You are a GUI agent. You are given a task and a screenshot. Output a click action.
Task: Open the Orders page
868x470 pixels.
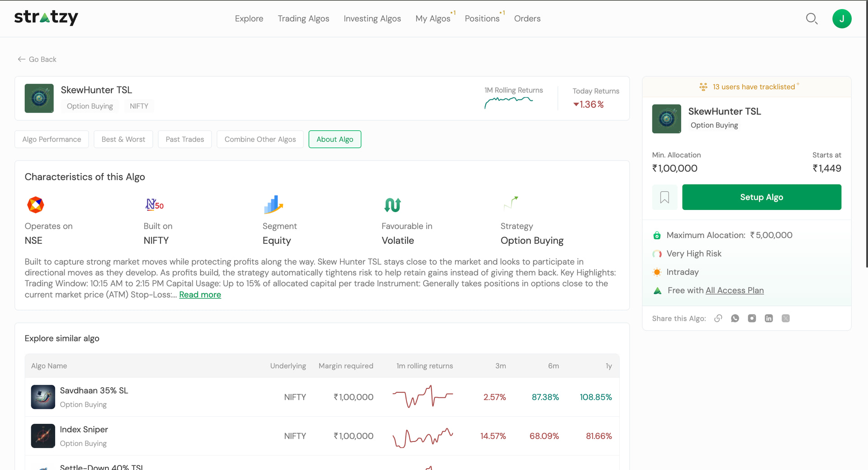point(527,19)
